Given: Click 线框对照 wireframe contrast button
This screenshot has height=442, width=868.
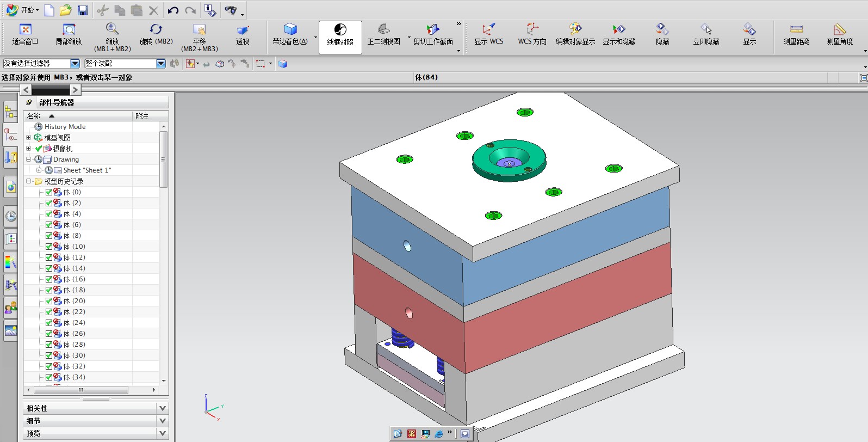Looking at the screenshot, I should tap(340, 37).
